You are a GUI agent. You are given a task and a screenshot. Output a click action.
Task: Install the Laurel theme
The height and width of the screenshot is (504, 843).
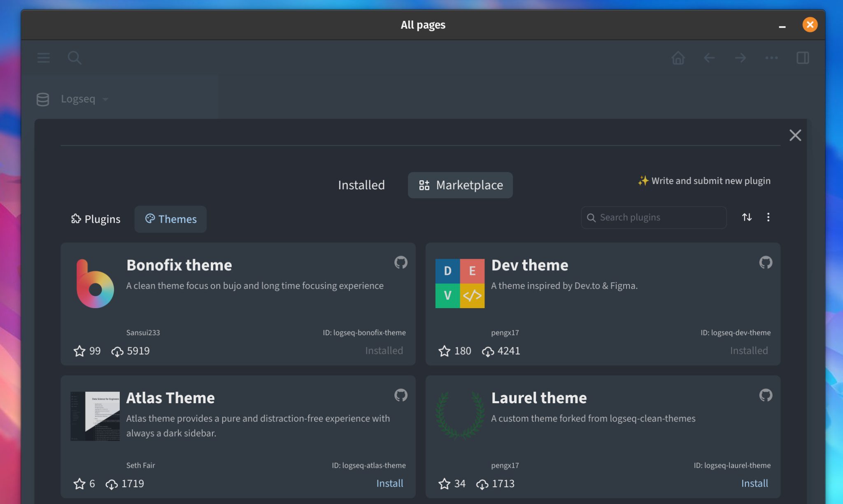[x=754, y=483]
